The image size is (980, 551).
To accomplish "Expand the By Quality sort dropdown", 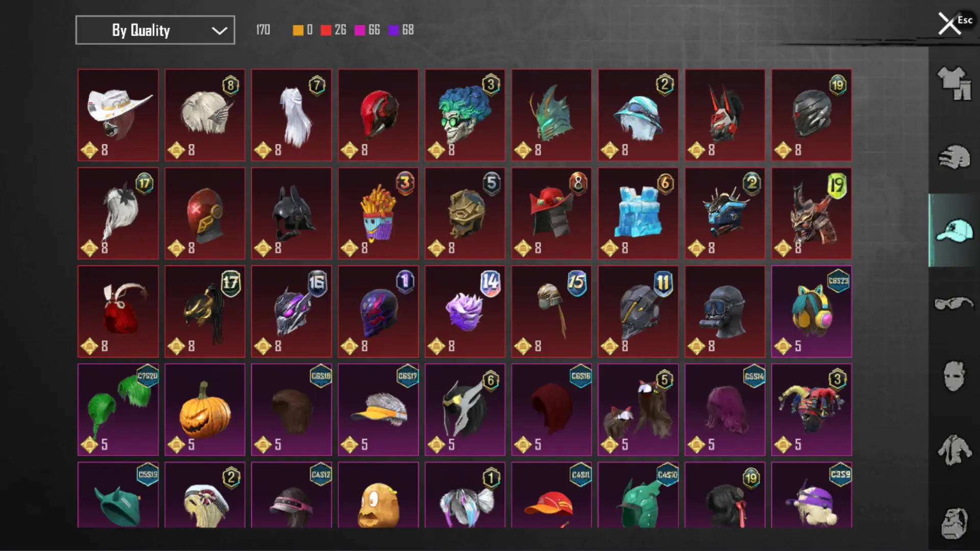I will tap(155, 30).
